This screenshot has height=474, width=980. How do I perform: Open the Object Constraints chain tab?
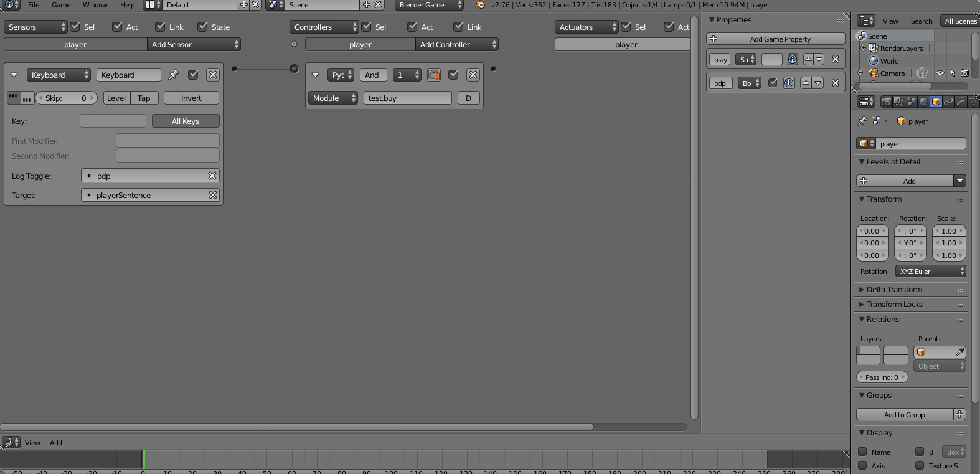click(x=948, y=102)
